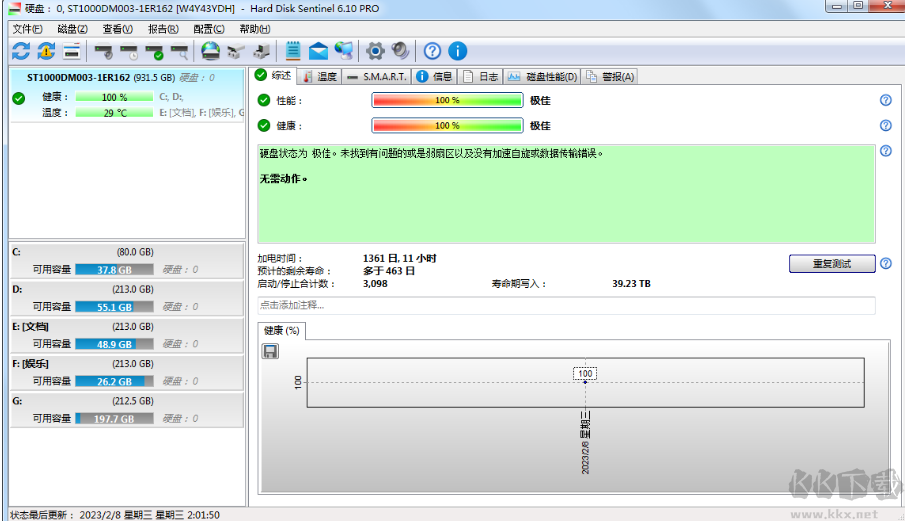Click the blue info about toolbar icon
This screenshot has height=521, width=905.
[x=458, y=51]
